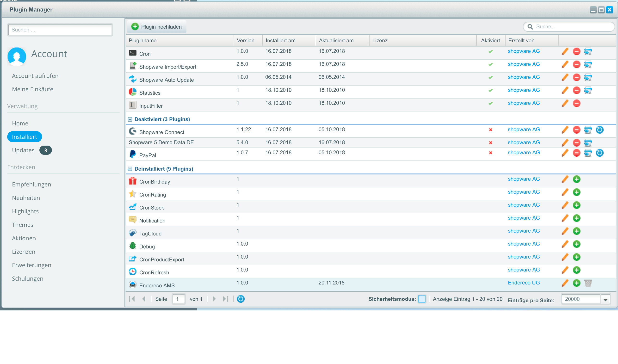618x364 pixels.
Task: Click the Plugin hochladen button
Action: click(157, 27)
